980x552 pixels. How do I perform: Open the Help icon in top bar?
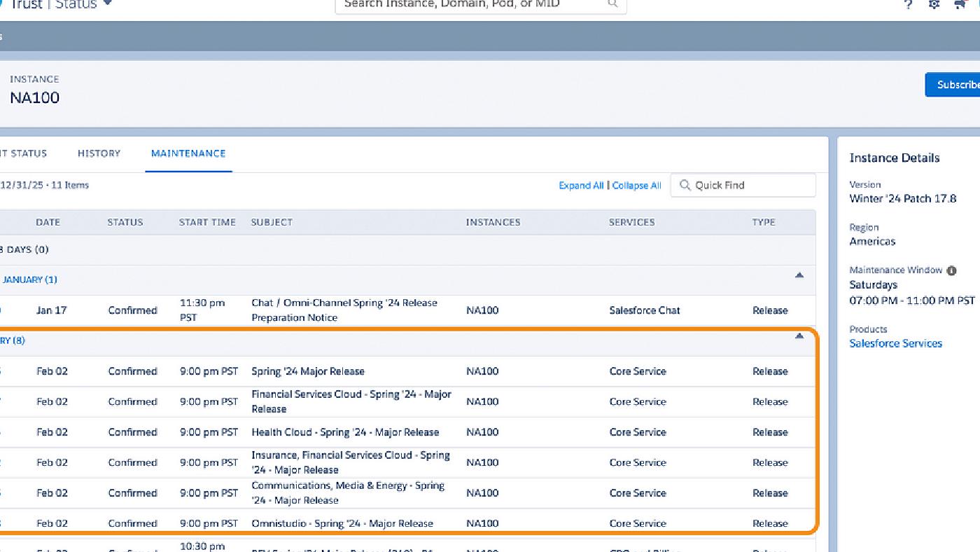906,5
